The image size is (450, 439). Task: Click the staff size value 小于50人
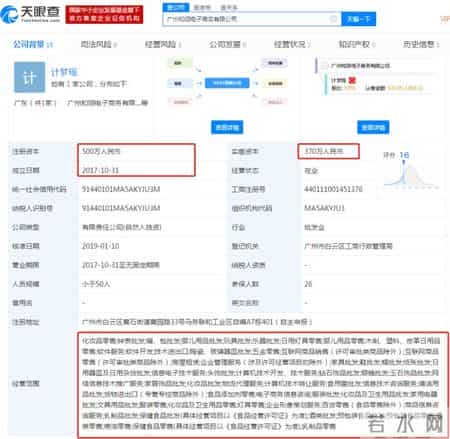[96, 284]
